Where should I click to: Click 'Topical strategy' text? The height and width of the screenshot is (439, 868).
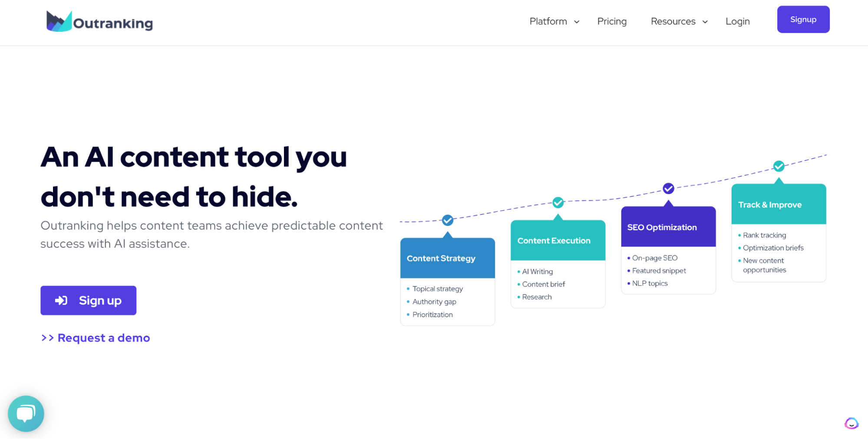(438, 289)
